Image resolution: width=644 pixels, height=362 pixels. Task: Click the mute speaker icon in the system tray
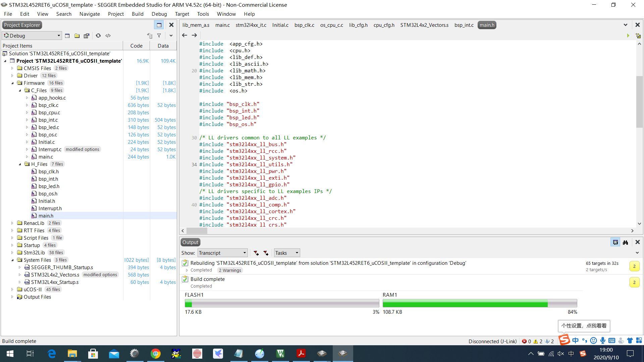point(560,354)
